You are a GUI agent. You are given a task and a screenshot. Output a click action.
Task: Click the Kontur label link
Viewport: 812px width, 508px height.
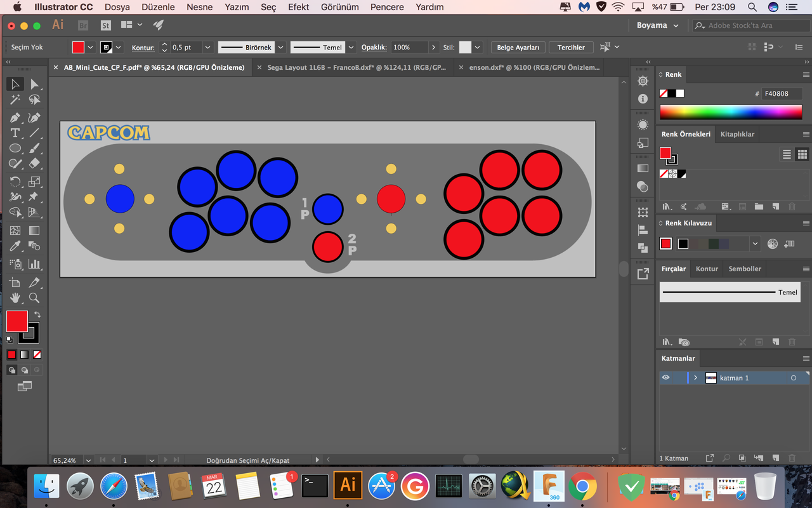coord(143,48)
